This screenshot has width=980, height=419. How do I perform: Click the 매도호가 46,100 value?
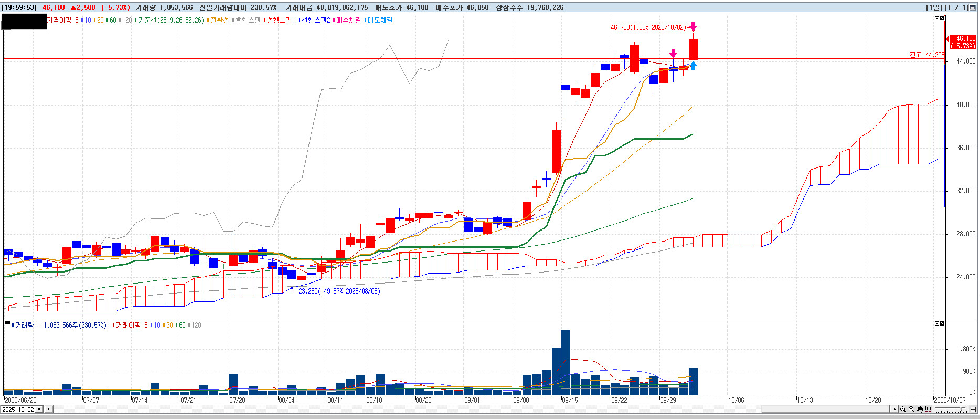click(402, 7)
